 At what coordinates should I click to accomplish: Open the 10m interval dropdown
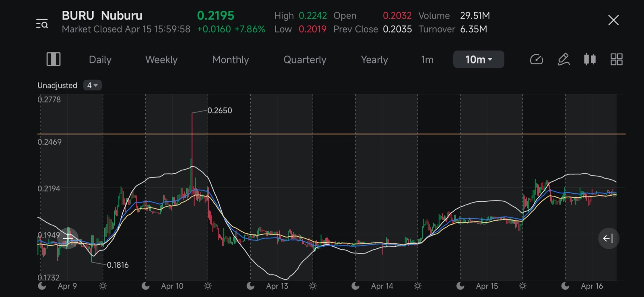[479, 59]
